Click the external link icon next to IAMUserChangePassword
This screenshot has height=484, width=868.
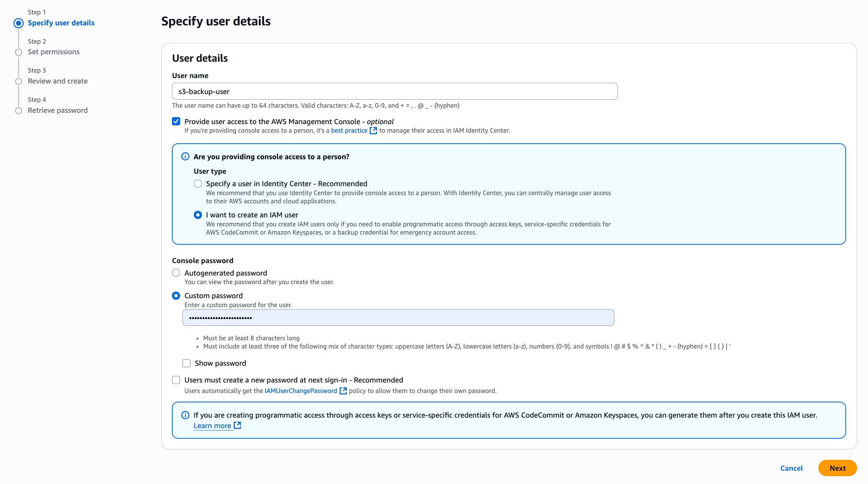coord(343,390)
